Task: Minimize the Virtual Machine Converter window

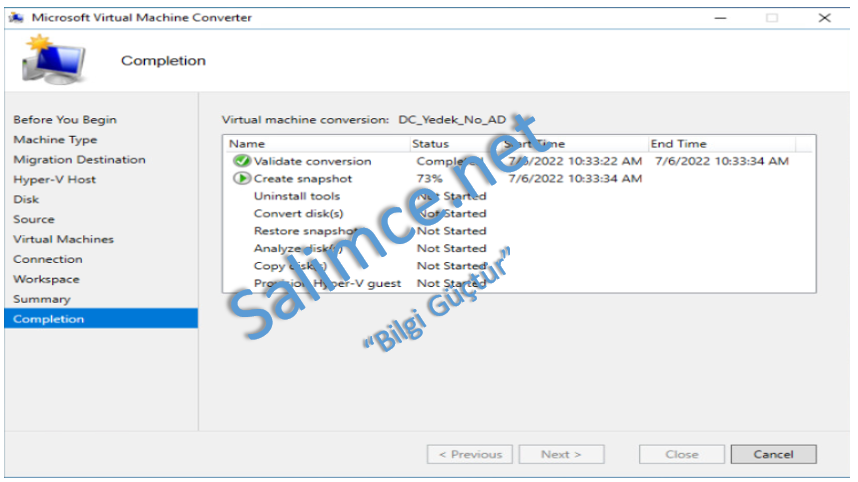Action: pyautogui.click(x=720, y=18)
